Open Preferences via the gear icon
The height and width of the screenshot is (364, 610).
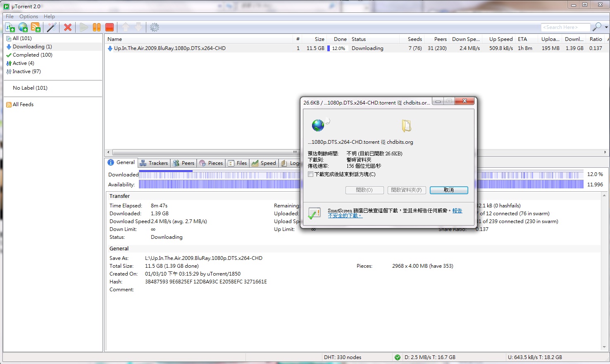click(155, 27)
